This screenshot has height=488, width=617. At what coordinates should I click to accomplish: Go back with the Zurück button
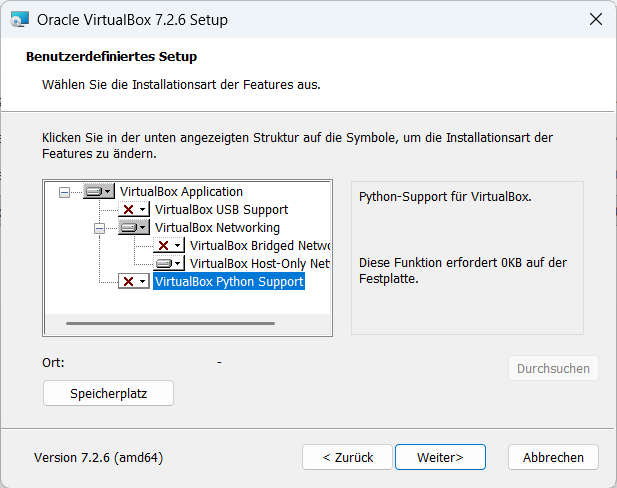coord(347,457)
